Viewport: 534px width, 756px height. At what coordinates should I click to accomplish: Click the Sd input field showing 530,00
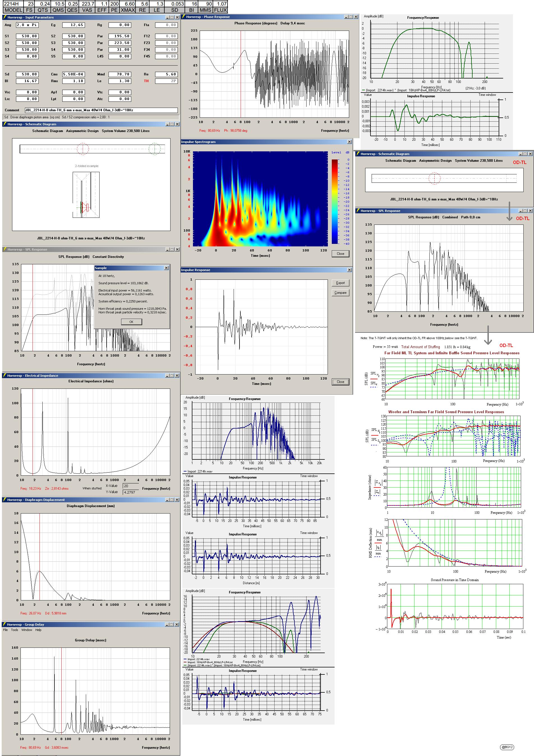27,74
